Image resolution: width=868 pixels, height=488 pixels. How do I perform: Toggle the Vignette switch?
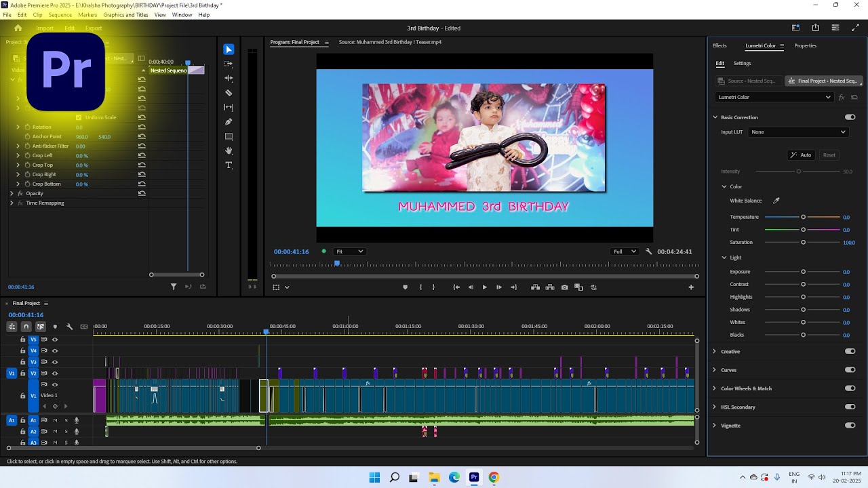pos(850,426)
